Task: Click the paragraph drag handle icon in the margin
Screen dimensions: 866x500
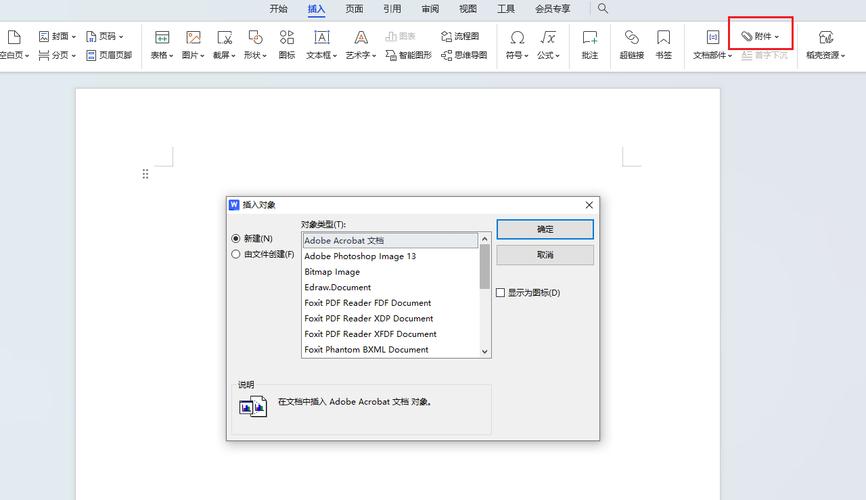Action: pyautogui.click(x=145, y=175)
